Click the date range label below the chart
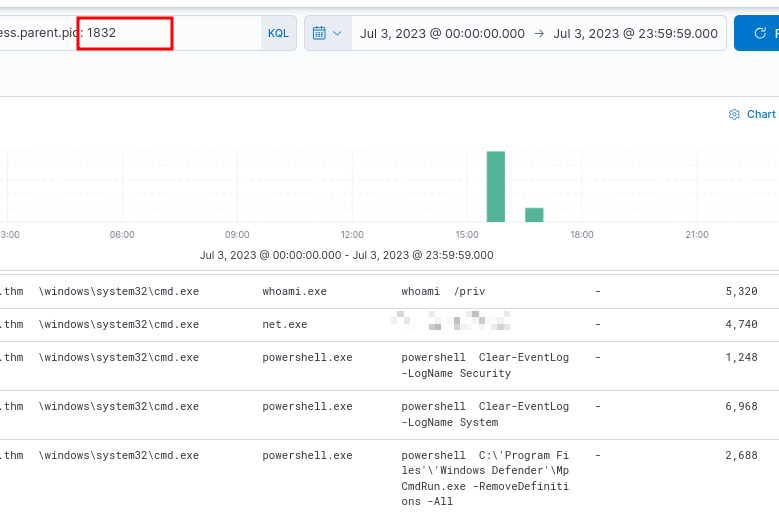 point(346,256)
